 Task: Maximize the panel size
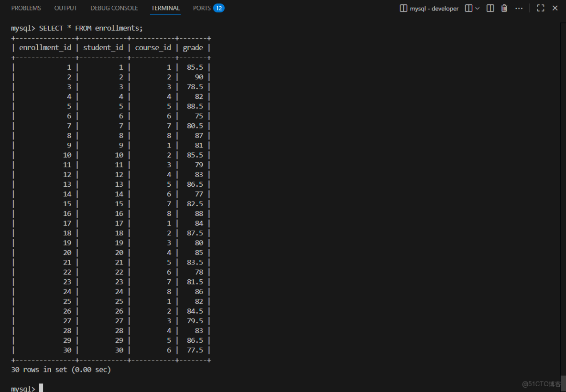pyautogui.click(x=540, y=8)
